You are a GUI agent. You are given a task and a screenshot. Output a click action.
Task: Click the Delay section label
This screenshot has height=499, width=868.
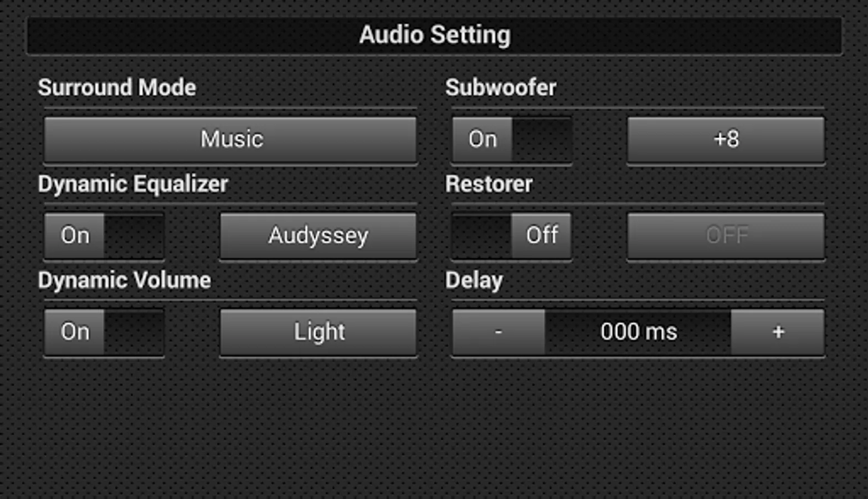pos(474,281)
